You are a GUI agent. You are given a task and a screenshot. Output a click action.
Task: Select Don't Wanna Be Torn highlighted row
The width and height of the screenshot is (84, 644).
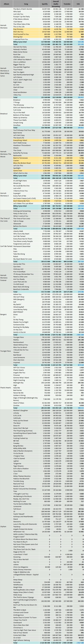pos(48,201)
